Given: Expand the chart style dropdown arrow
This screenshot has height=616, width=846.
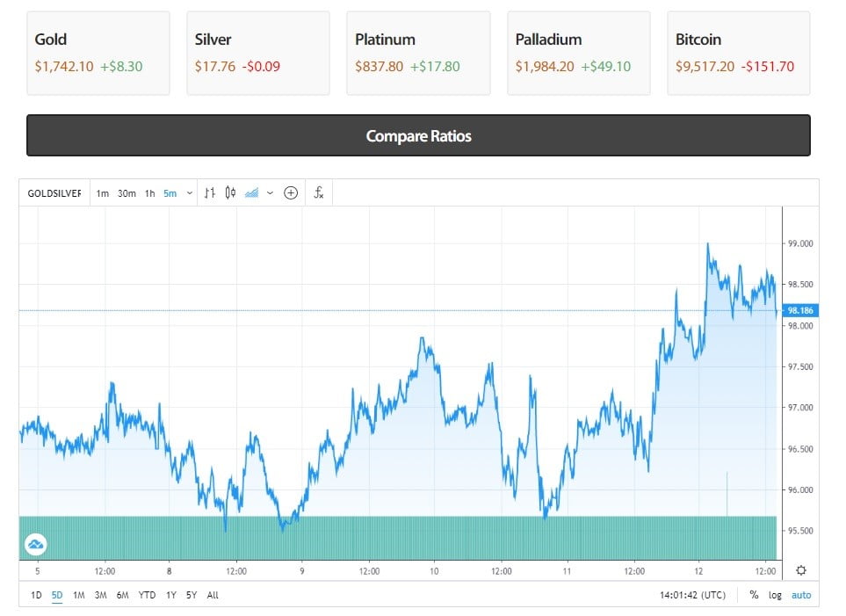Looking at the screenshot, I should [270, 193].
